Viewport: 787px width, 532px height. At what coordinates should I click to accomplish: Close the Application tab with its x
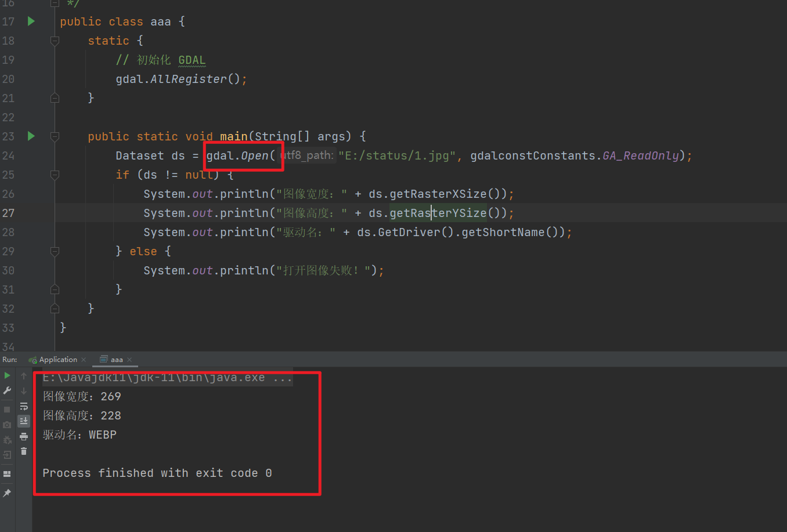click(83, 359)
